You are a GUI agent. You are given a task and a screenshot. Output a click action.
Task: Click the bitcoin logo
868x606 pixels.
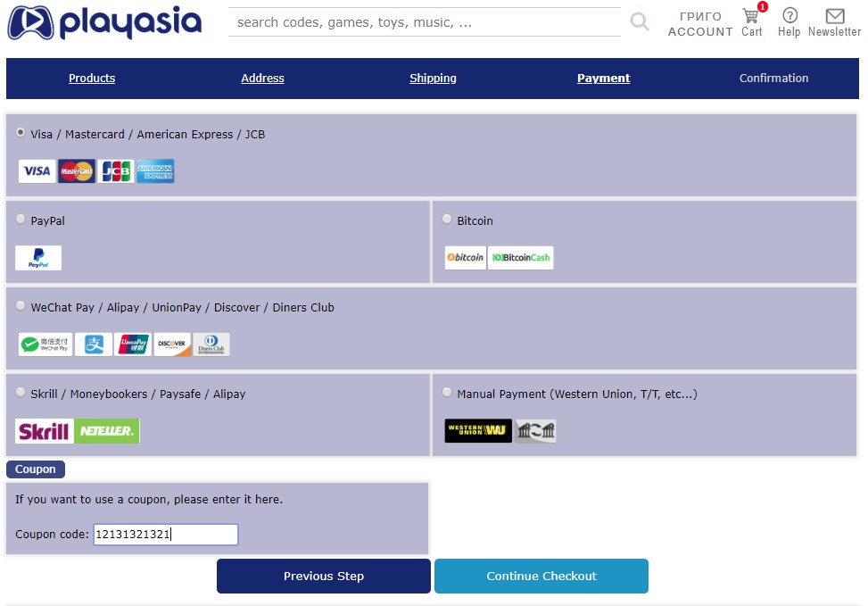point(465,258)
